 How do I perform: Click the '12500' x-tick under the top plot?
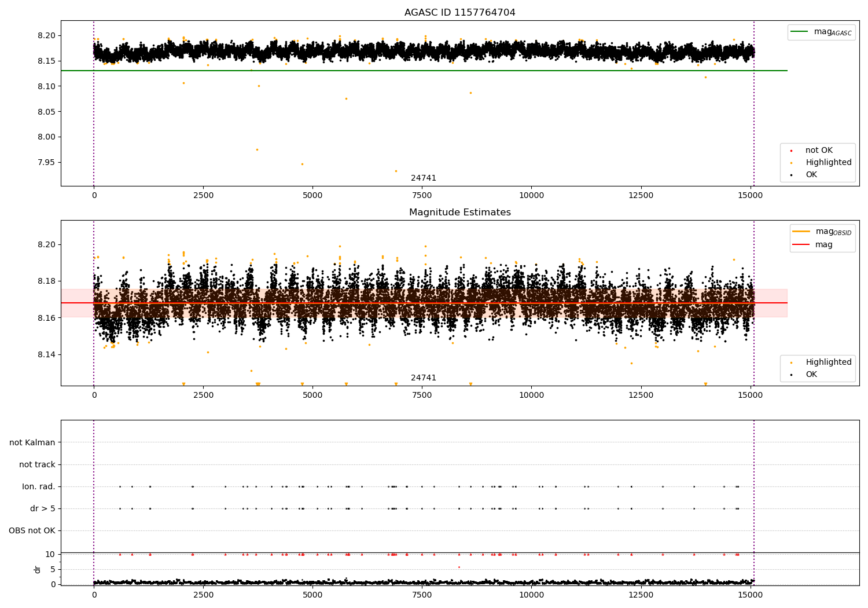click(641, 196)
